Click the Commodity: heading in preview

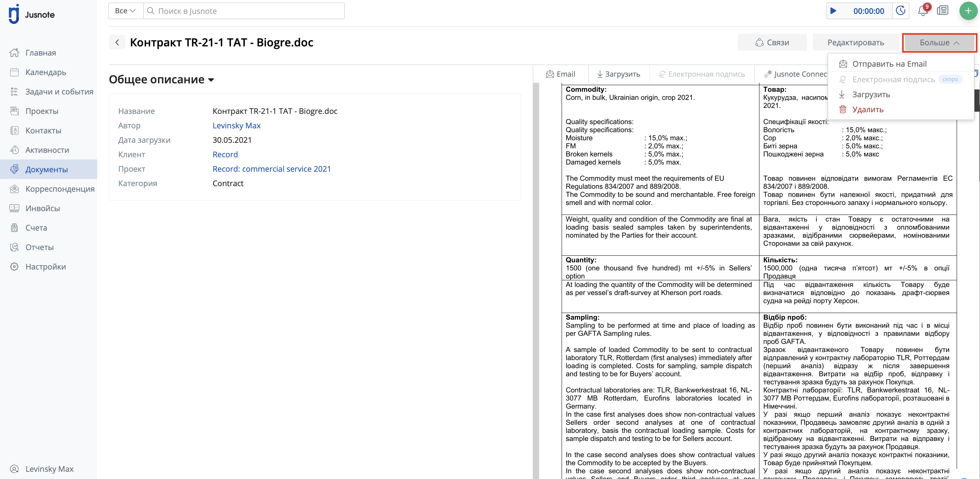pyautogui.click(x=586, y=89)
